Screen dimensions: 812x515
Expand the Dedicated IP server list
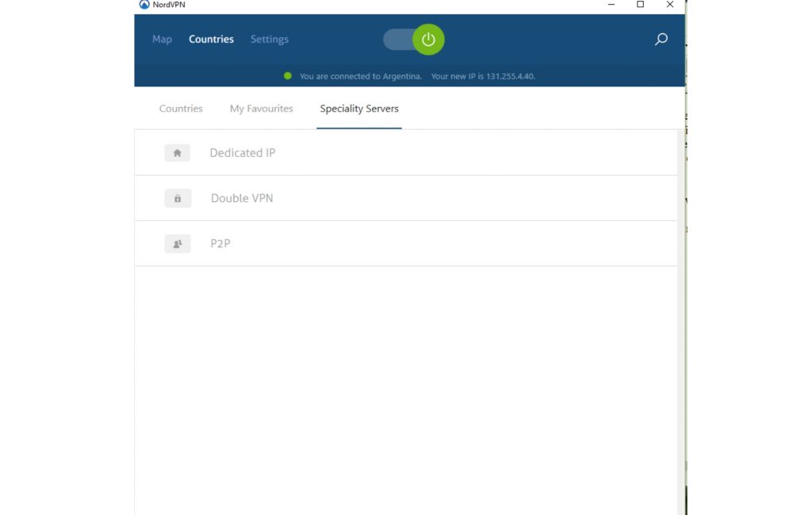point(243,153)
